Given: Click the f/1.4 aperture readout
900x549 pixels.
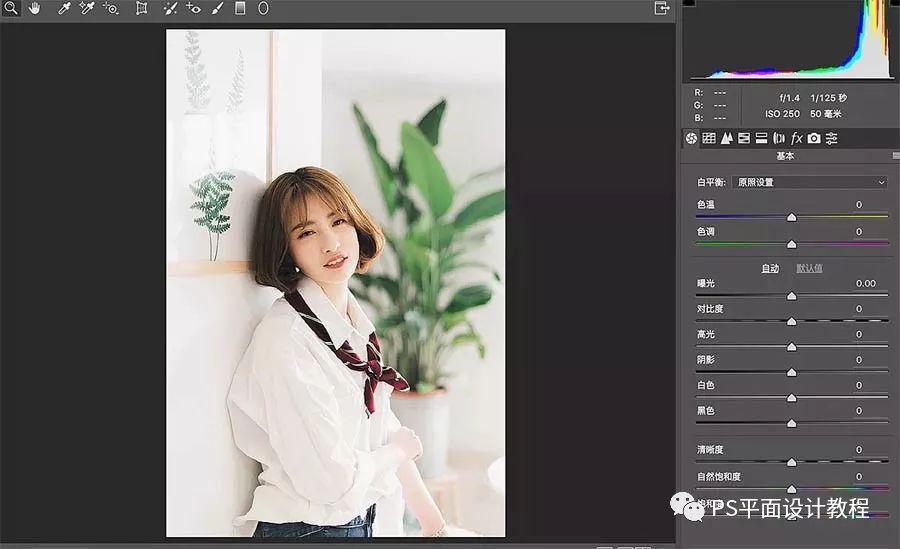Looking at the screenshot, I should 789,98.
